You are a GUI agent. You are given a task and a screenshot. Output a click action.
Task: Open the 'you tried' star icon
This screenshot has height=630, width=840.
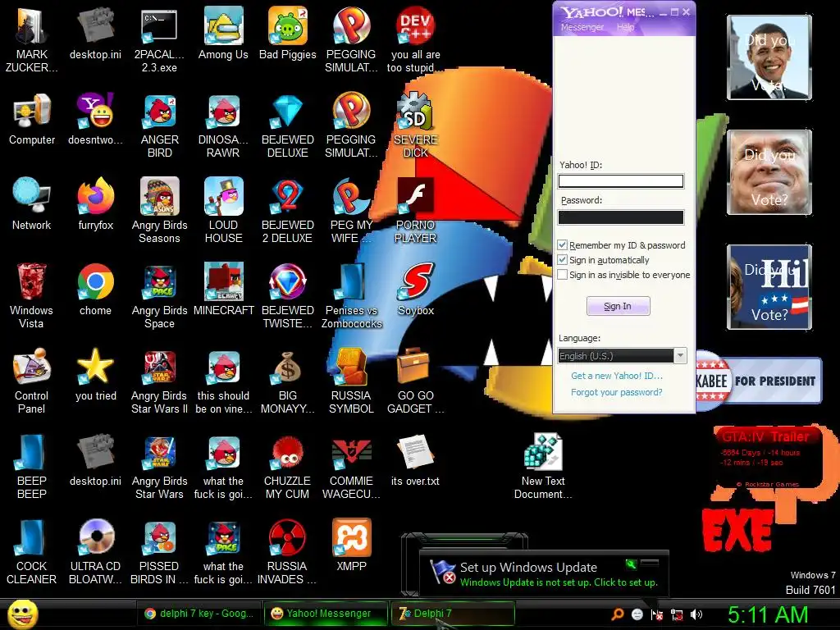pos(95,375)
